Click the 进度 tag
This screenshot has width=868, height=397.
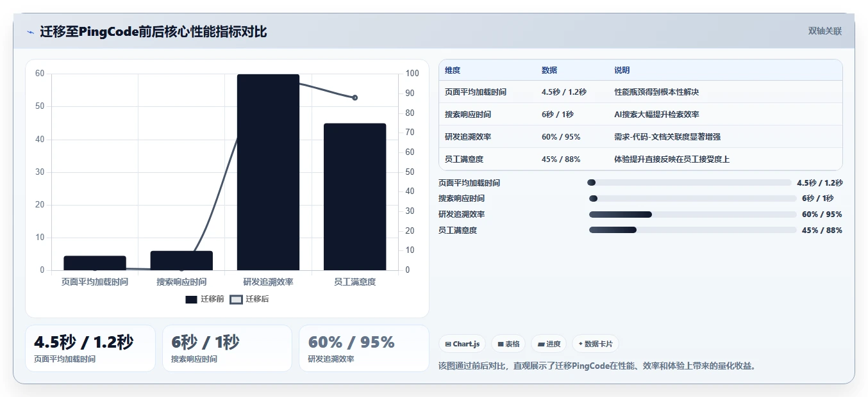click(549, 344)
